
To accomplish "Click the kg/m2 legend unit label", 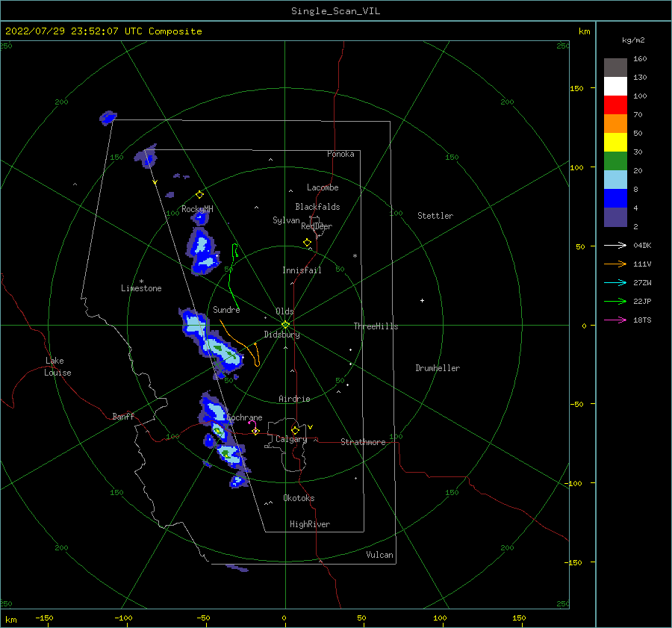I will click(633, 40).
